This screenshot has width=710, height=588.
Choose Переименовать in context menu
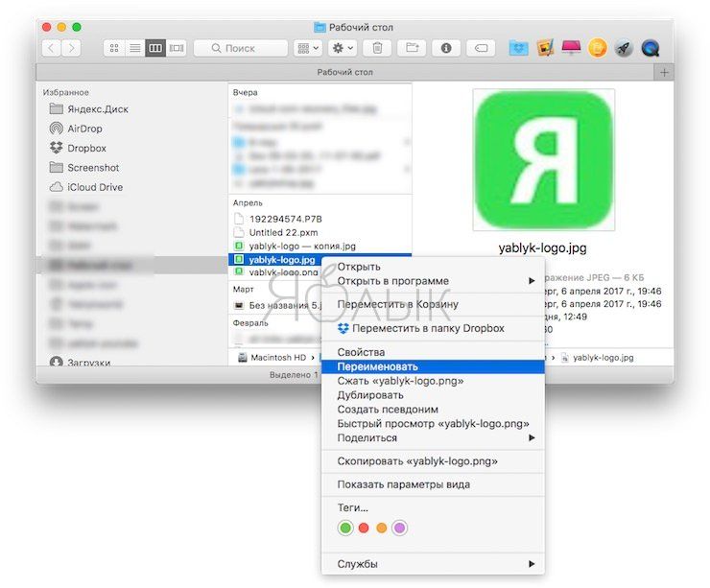click(433, 366)
